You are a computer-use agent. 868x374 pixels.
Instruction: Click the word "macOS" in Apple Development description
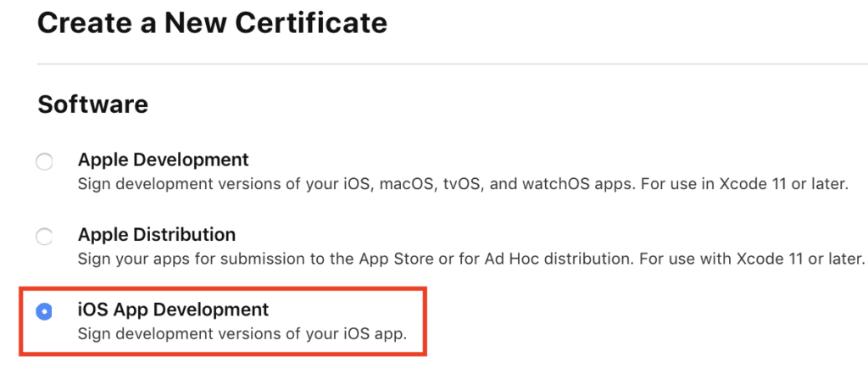(408, 183)
